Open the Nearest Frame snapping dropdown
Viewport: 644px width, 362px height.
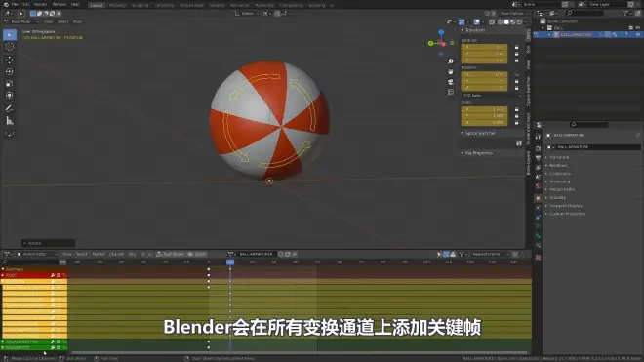pyautogui.click(x=490, y=254)
